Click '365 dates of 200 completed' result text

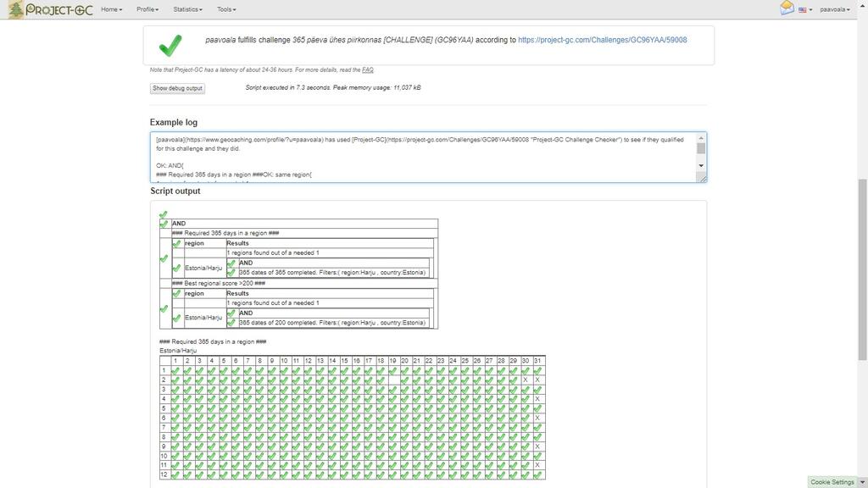[332, 323]
